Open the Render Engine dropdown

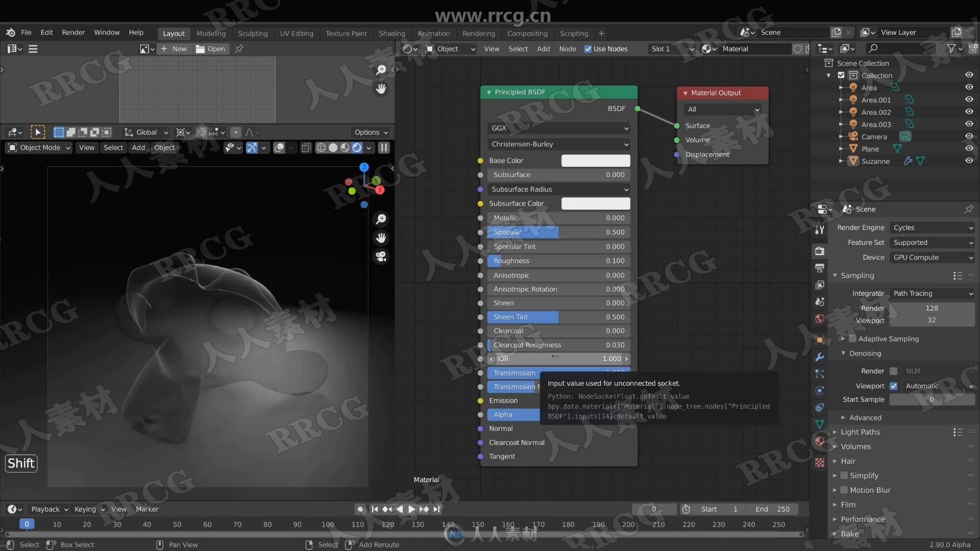(932, 227)
